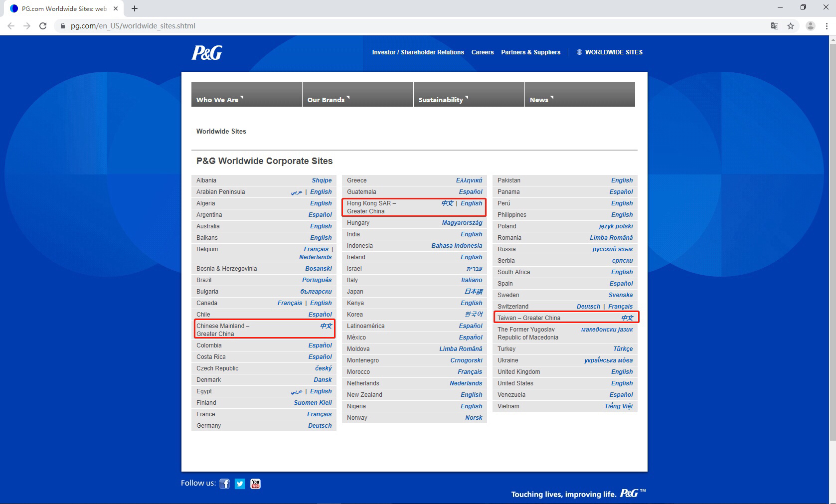Open Denmark's Dansk link
836x504 pixels.
tap(323, 380)
